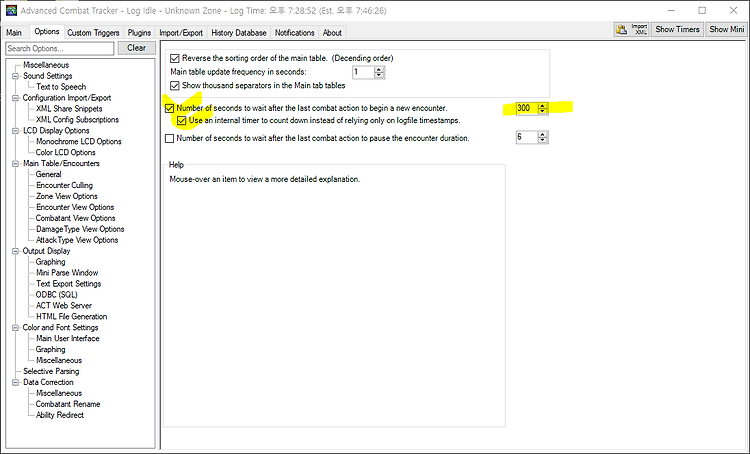Image resolution: width=750 pixels, height=454 pixels.
Task: Collapse the Color and Font Settings node
Action: click(15, 328)
